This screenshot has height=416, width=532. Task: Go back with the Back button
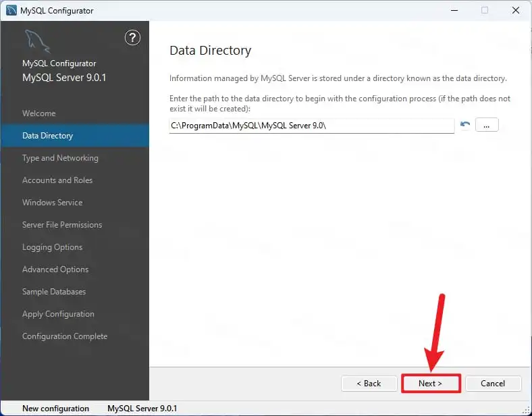pos(369,384)
